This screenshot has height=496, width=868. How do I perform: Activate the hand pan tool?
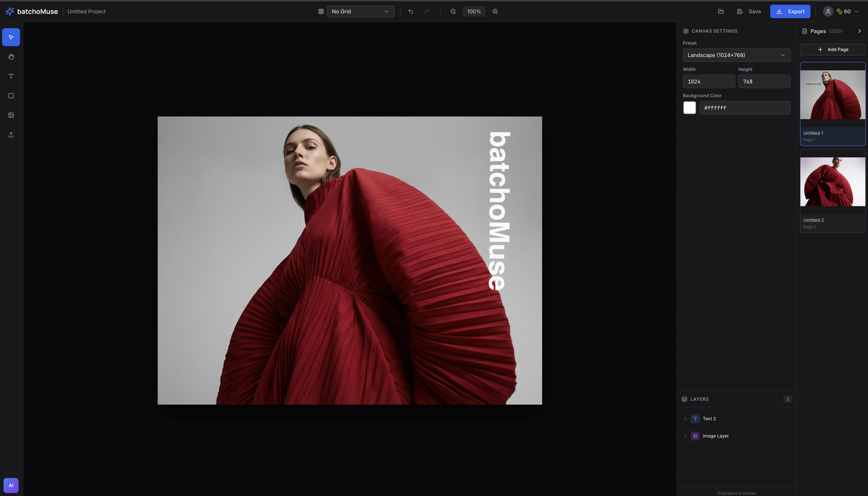point(11,56)
